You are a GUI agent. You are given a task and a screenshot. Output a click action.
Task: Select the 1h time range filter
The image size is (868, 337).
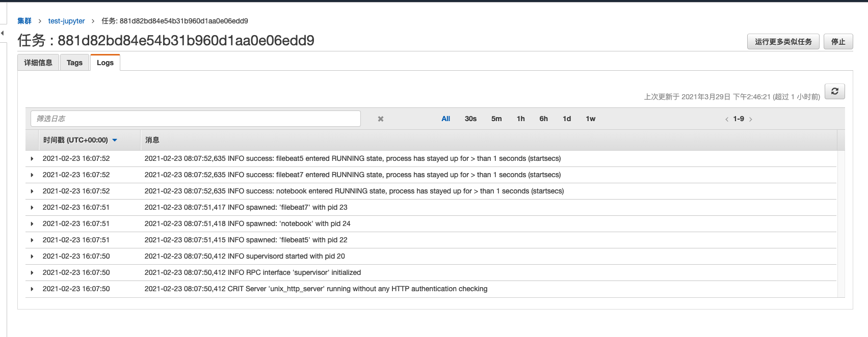click(520, 119)
